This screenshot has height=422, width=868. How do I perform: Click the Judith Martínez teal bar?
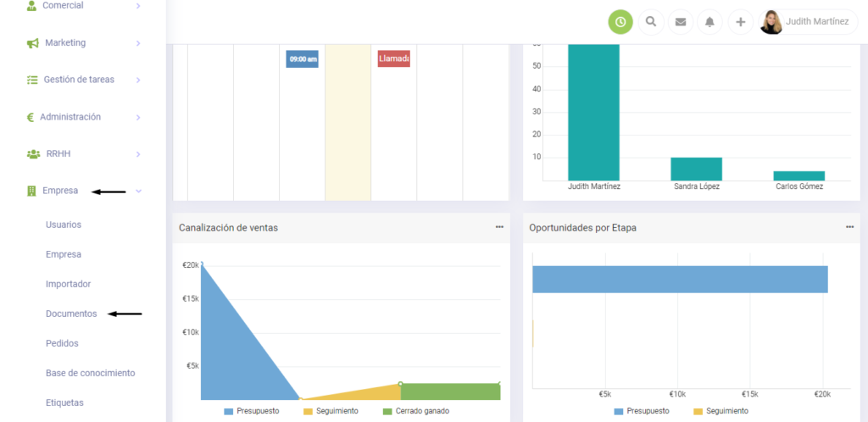[x=593, y=110]
